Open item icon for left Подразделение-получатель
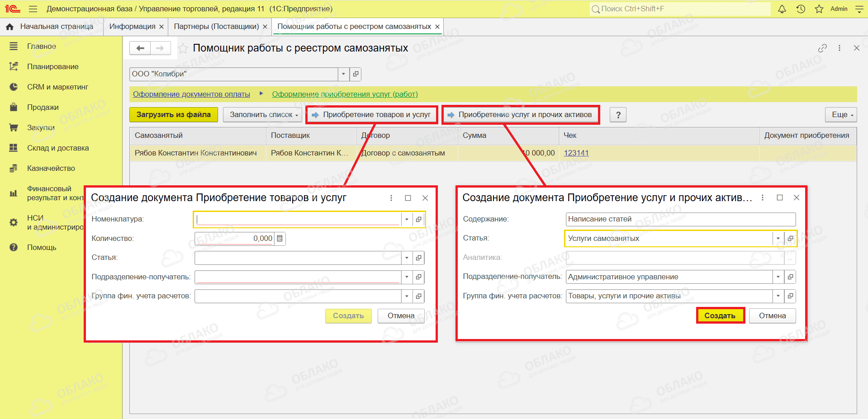 pyautogui.click(x=419, y=277)
